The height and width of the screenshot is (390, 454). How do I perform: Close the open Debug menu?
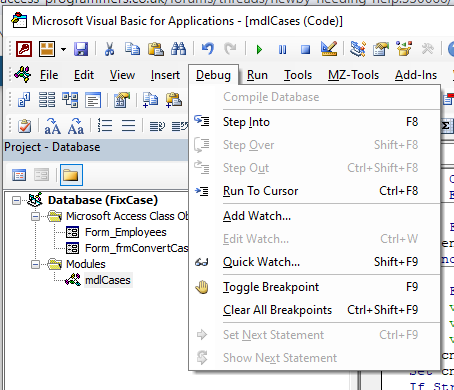(213, 75)
